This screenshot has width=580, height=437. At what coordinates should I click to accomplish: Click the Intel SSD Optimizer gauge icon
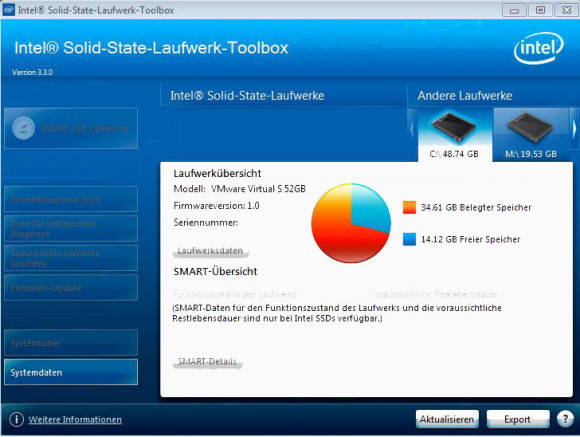pyautogui.click(x=23, y=128)
